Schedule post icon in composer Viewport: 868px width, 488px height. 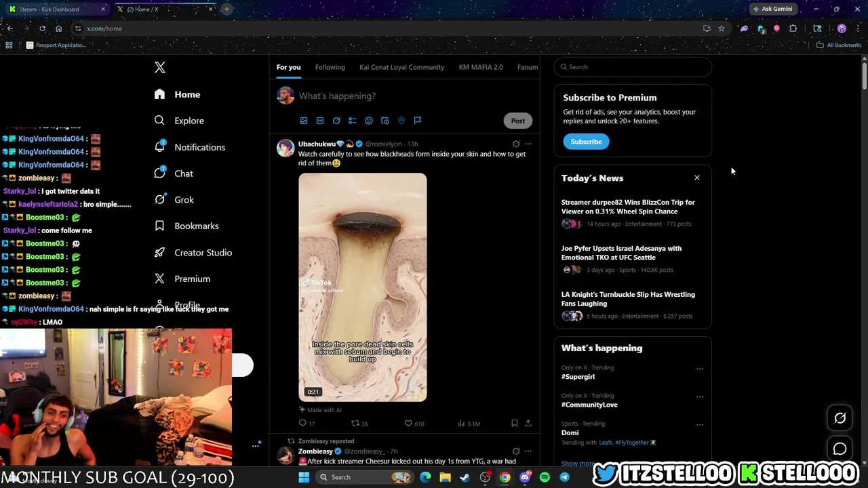(x=385, y=121)
